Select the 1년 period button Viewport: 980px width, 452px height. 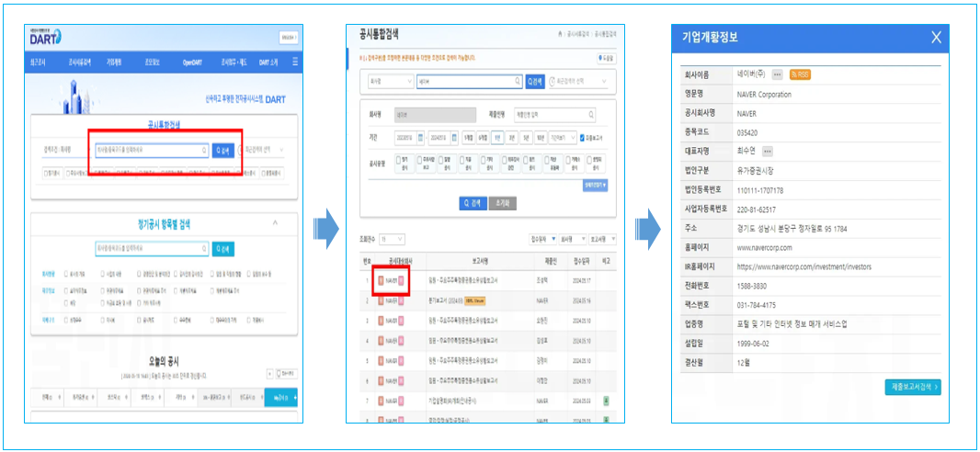(x=497, y=138)
